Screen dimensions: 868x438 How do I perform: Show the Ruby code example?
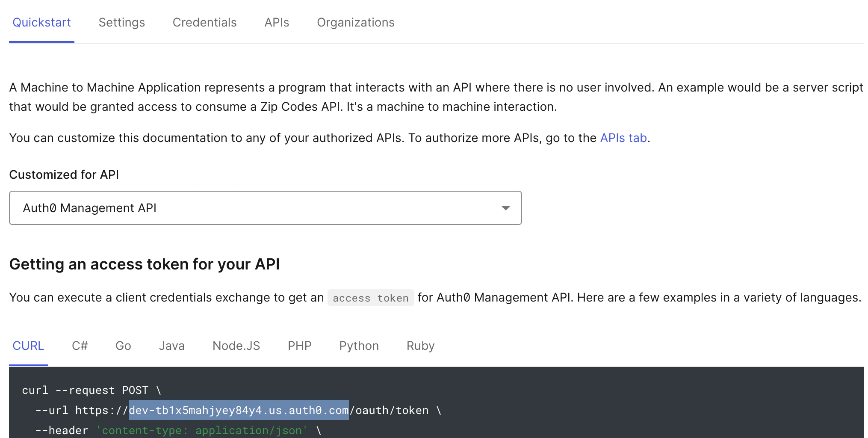(420, 346)
